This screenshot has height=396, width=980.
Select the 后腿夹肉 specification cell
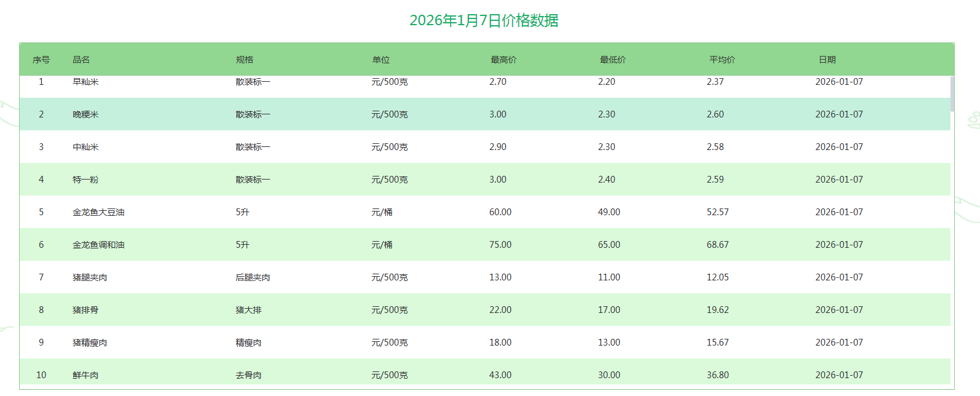coord(253,277)
